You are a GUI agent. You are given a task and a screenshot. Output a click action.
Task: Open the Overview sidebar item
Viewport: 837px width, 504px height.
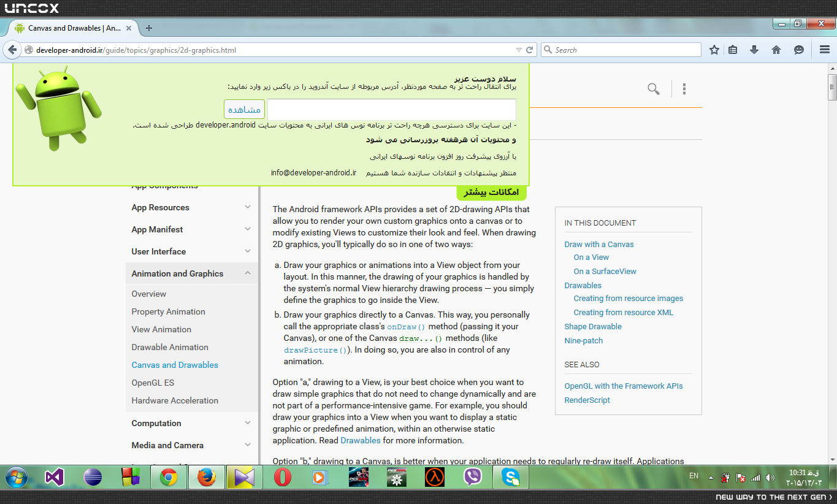click(x=149, y=294)
